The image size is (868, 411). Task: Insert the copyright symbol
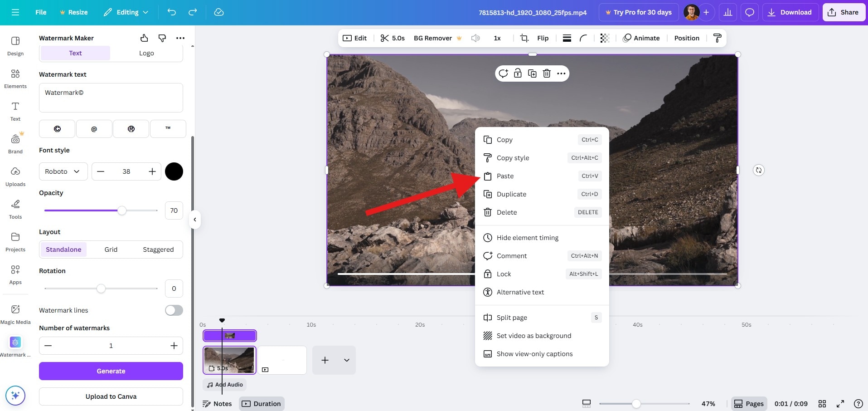[x=57, y=129]
